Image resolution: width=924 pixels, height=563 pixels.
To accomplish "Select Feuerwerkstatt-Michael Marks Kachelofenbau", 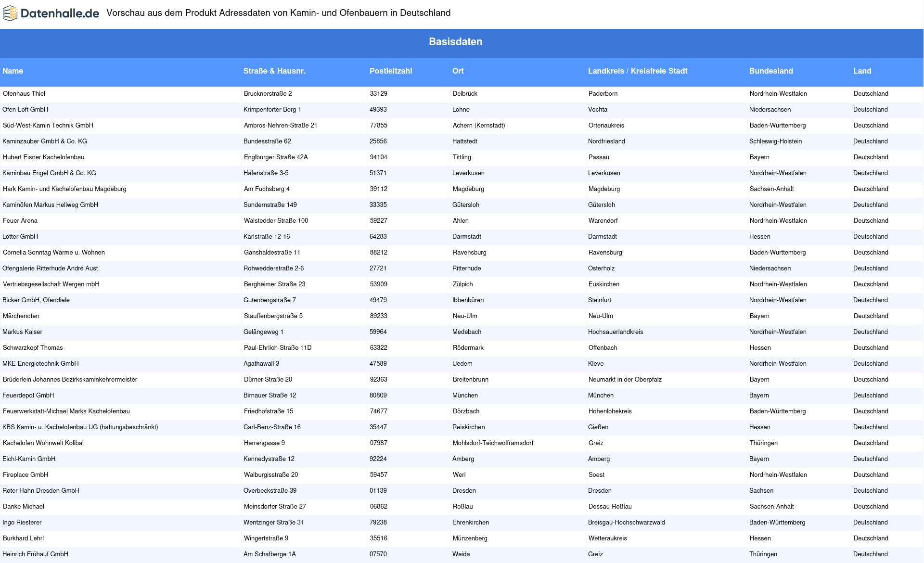I will (x=66, y=411).
